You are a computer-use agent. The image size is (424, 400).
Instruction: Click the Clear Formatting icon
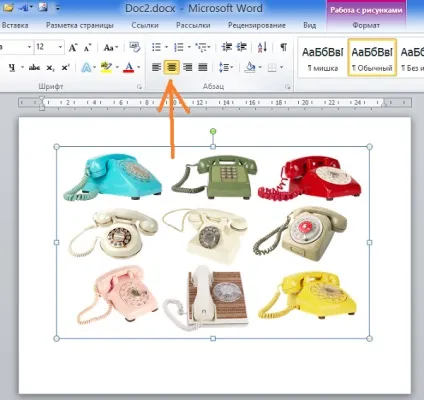click(135, 47)
